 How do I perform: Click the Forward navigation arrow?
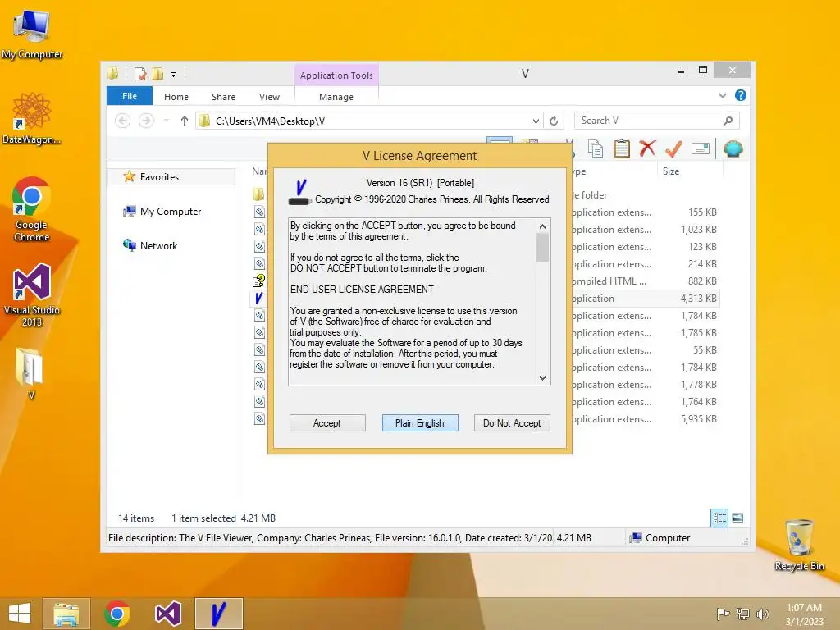[146, 121]
